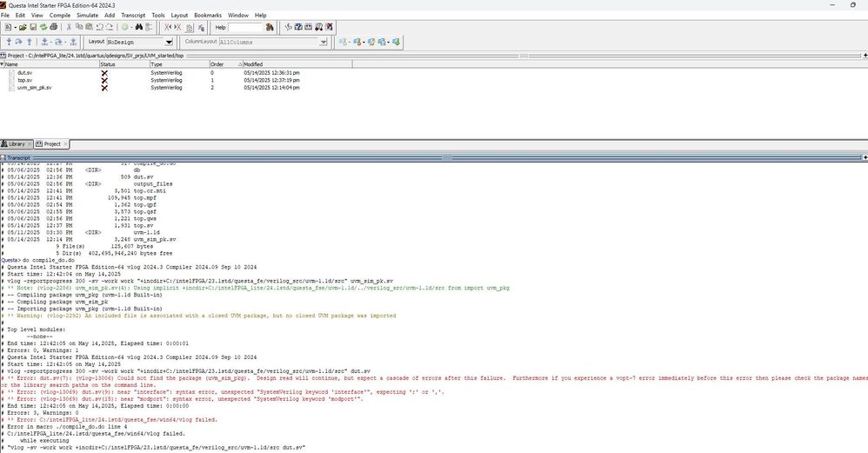Screen dimensions: 868x453
Task: Open the Layout menu
Action: tap(179, 16)
